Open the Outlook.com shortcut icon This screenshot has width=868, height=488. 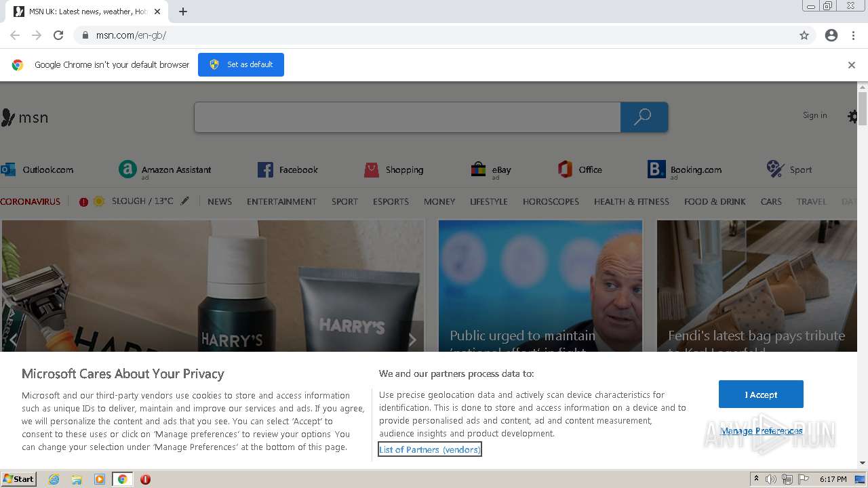[8, 169]
